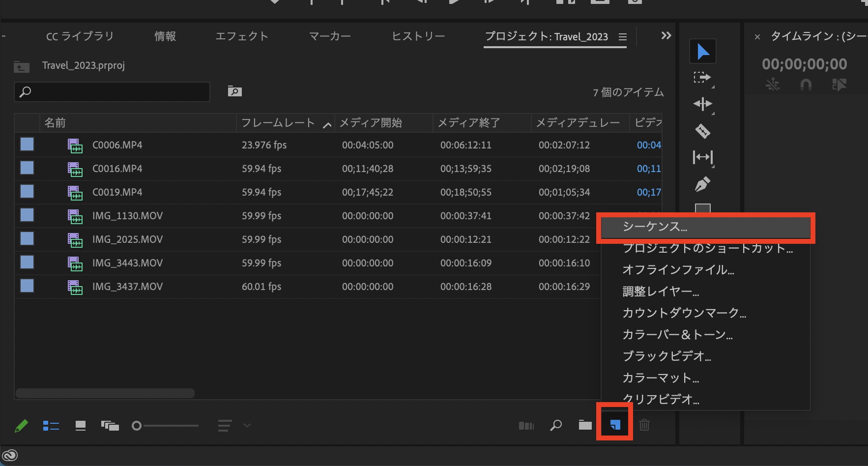This screenshot has width=868, height=466.
Task: Choose カラーバー&トーン... menu item
Action: 706,335
